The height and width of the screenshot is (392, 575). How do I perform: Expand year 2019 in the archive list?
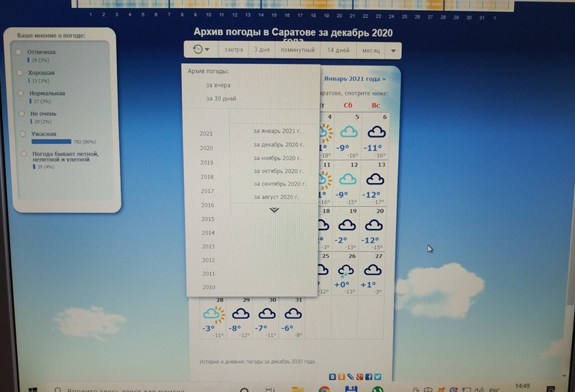tap(207, 162)
